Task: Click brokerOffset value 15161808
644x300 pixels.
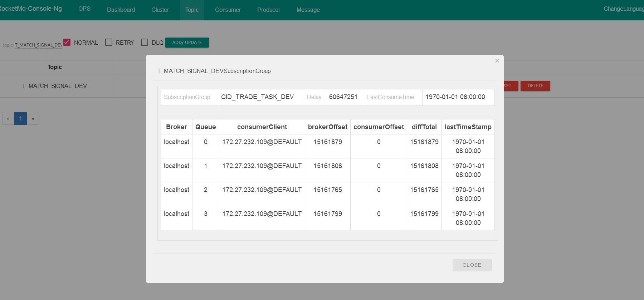Action: point(328,166)
